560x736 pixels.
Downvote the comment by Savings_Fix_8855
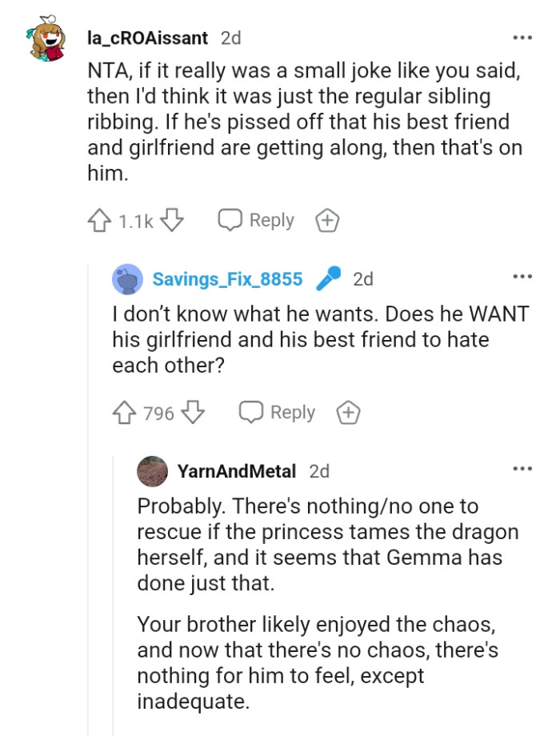point(194,413)
